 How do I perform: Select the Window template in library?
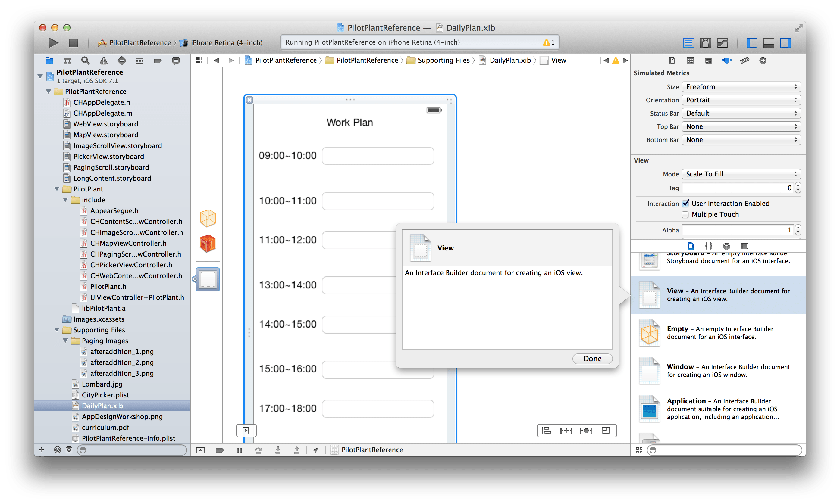pos(718,371)
